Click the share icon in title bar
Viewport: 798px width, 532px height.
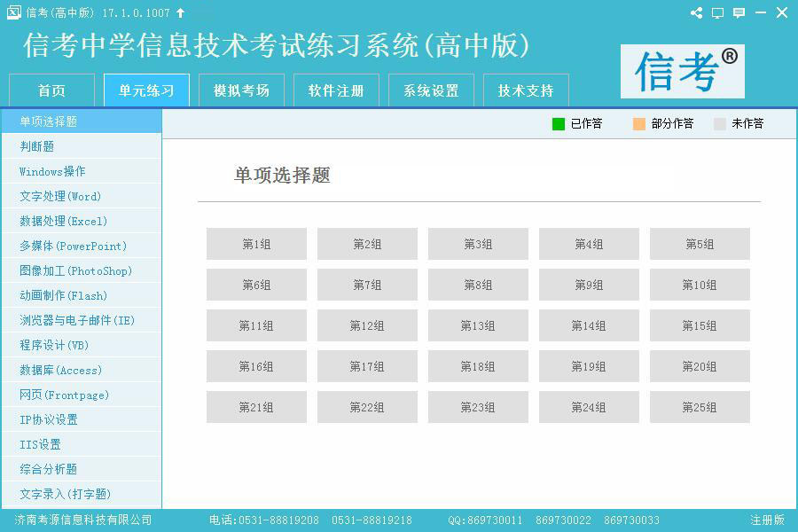(696, 12)
